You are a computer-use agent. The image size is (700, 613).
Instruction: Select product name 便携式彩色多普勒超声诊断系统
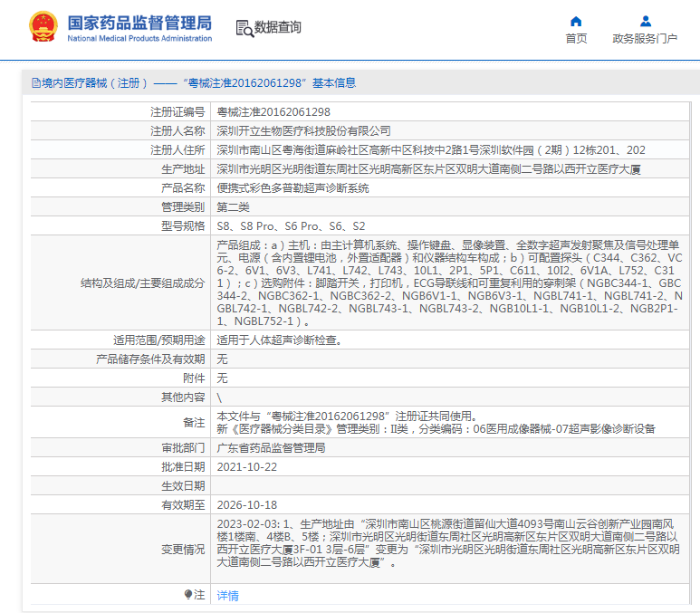[292, 188]
